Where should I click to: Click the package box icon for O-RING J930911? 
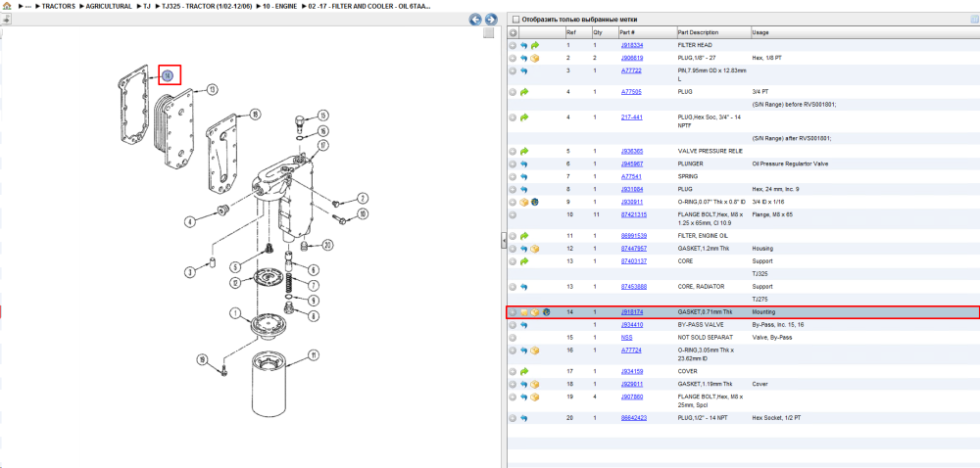[524, 202]
